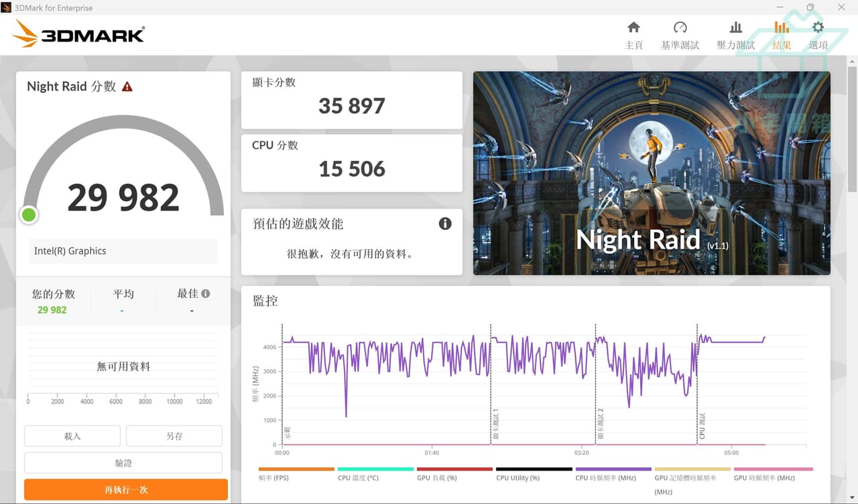
Task: Click the info icon next to 最佳
Action: point(206,294)
